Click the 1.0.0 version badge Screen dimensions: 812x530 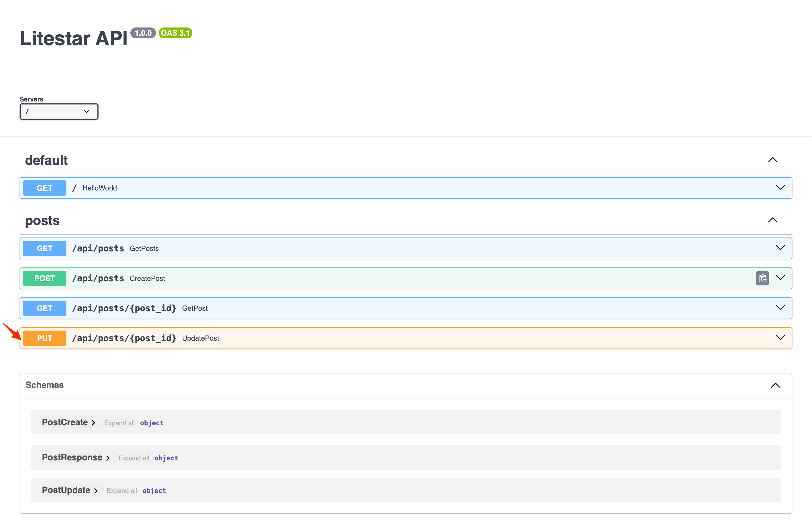point(143,33)
